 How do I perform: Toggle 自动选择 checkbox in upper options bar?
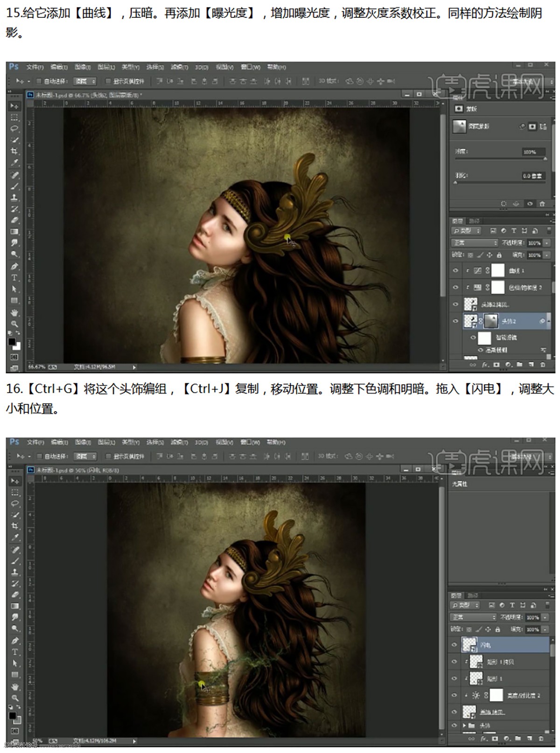click(40, 81)
